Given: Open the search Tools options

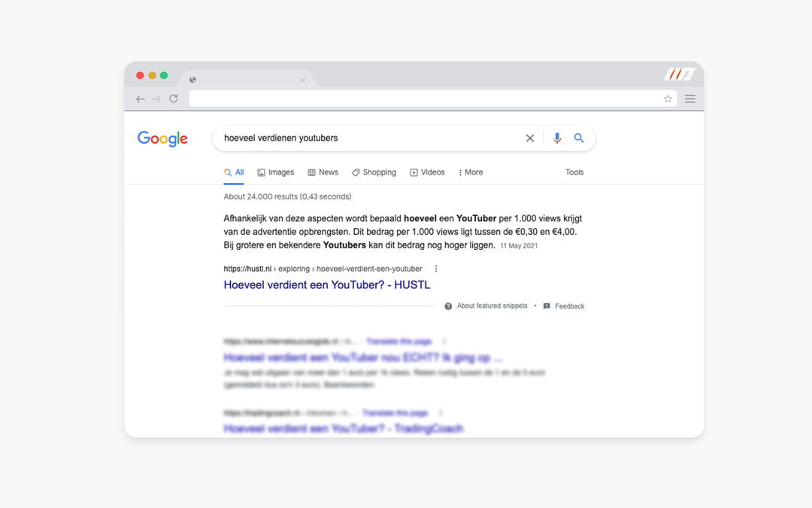Looking at the screenshot, I should (x=574, y=172).
